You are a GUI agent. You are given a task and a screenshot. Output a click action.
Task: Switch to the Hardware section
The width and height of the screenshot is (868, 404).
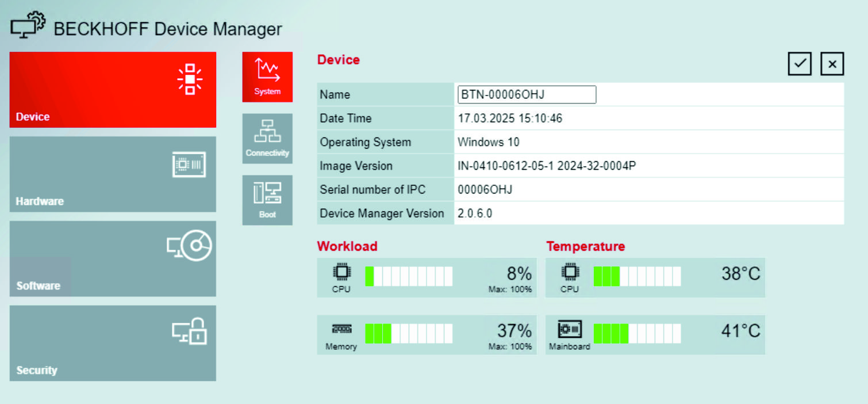pos(113,174)
